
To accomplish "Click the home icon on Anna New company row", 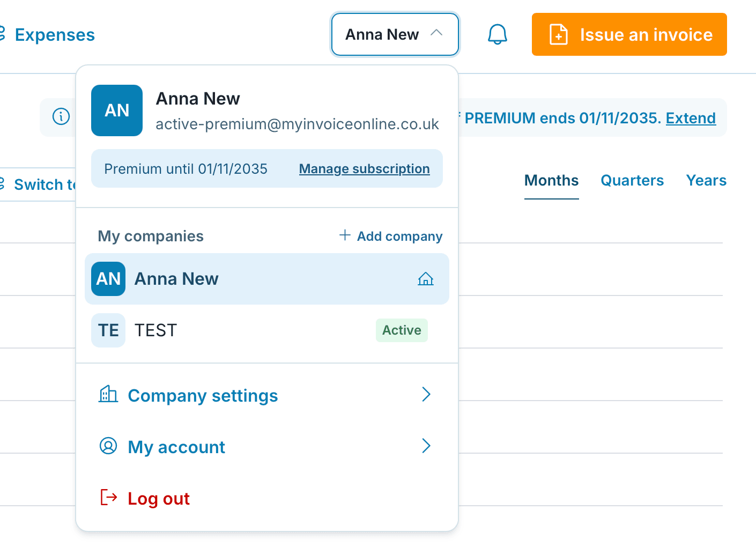I will tap(426, 279).
